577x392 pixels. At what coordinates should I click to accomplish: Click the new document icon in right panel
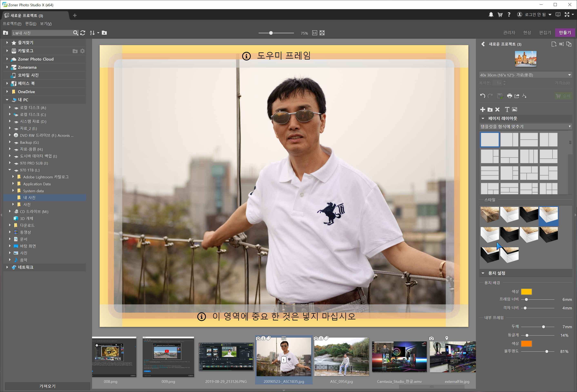pyautogui.click(x=554, y=44)
